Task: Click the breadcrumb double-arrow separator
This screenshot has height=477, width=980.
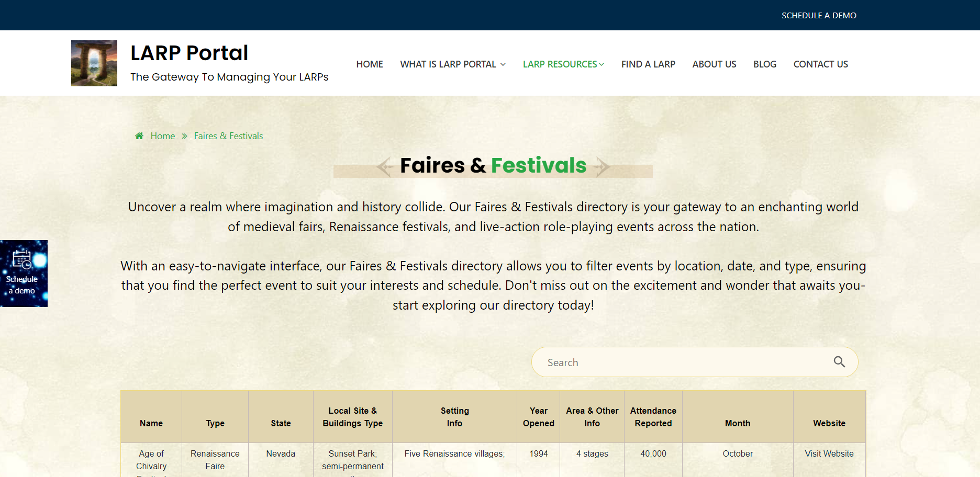Action: tap(184, 136)
